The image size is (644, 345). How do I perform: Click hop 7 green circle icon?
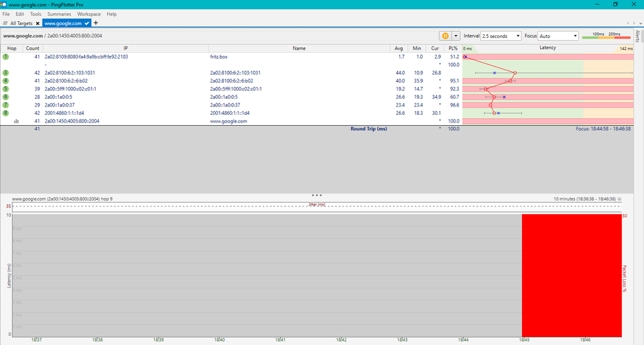(5, 105)
